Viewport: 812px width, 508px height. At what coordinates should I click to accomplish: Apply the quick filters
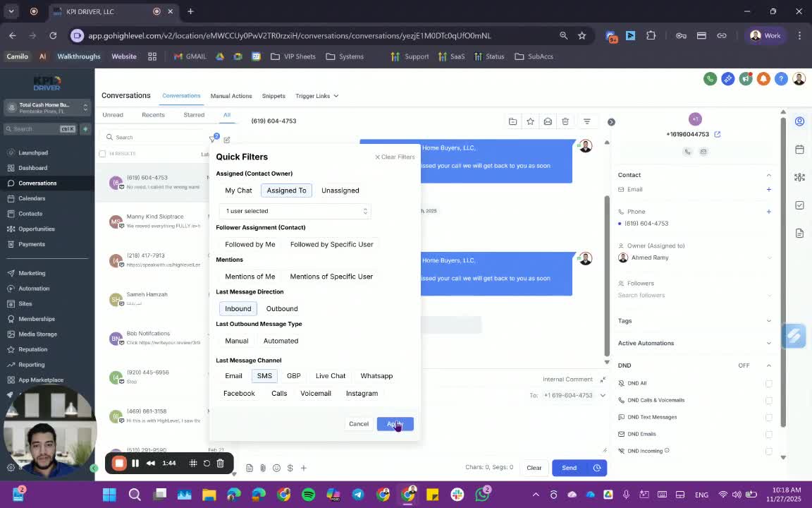tap(395, 424)
